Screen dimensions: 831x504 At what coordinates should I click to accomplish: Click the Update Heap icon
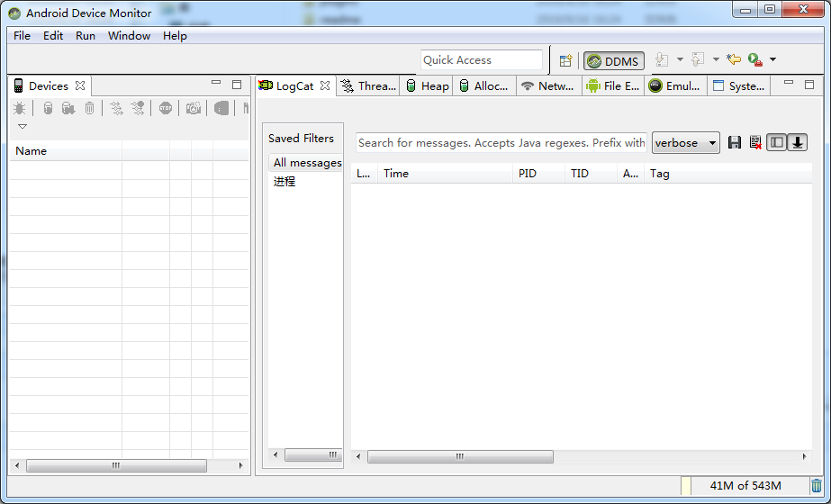coord(48,108)
